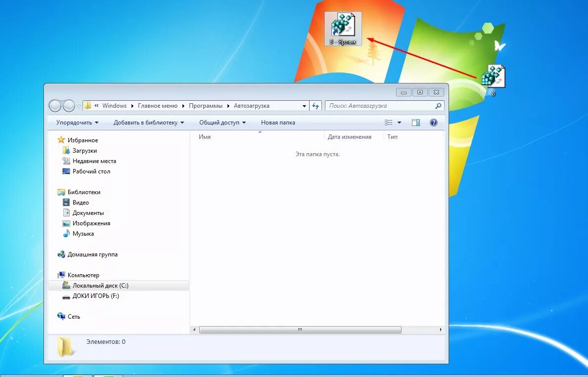Image resolution: width=588 pixels, height=377 pixels.
Task: Open 'Музыка' library
Action: click(x=83, y=234)
